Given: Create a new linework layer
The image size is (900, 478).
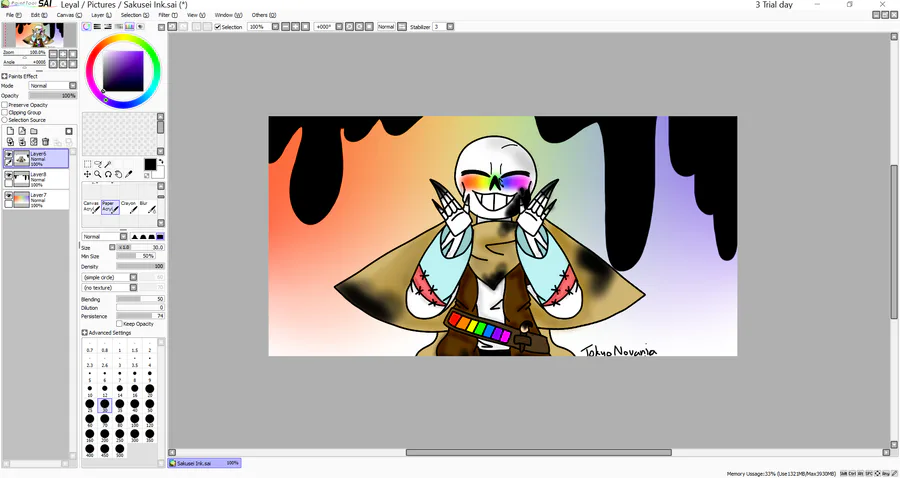Looking at the screenshot, I should pyautogui.click(x=22, y=131).
